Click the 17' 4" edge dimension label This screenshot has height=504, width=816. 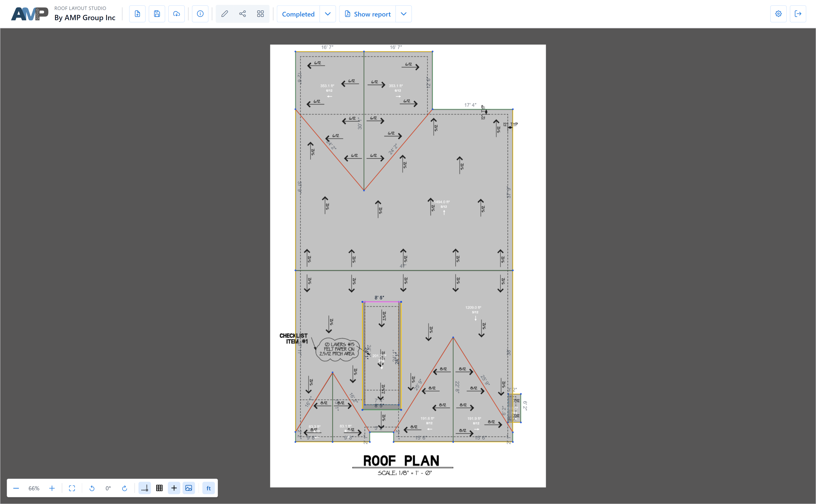coord(470,105)
